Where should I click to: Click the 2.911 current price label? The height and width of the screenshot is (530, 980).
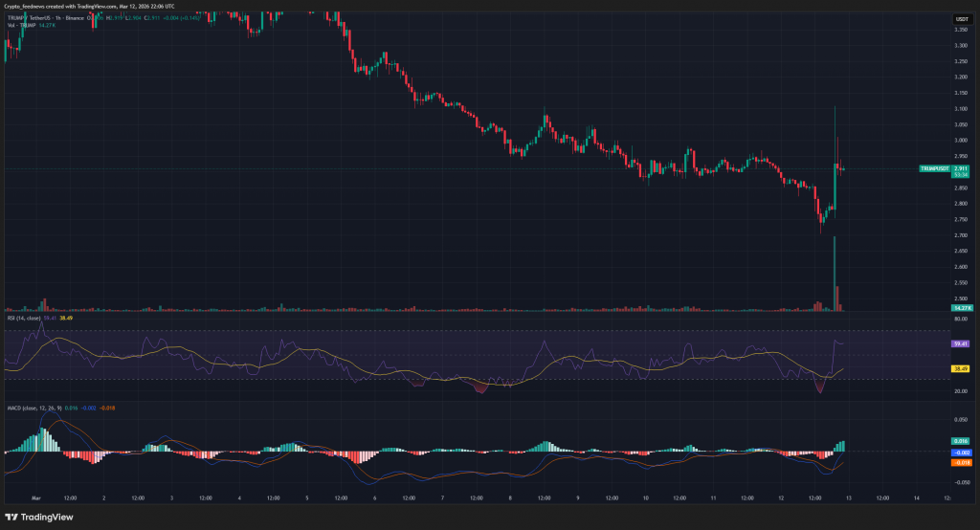pyautogui.click(x=961, y=168)
